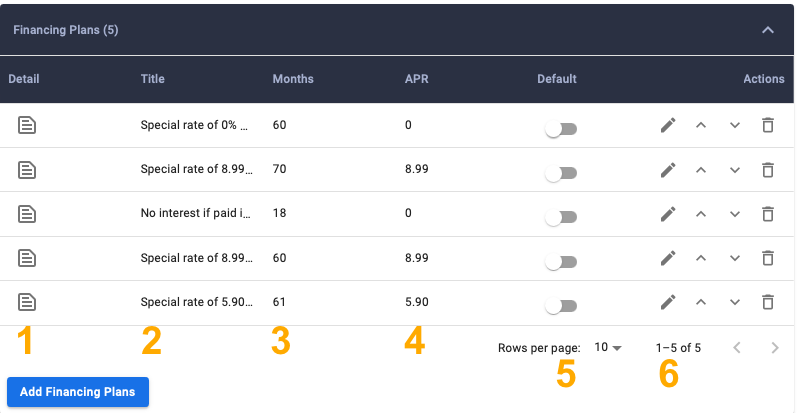Move the No interest if paid plan down

734,214
